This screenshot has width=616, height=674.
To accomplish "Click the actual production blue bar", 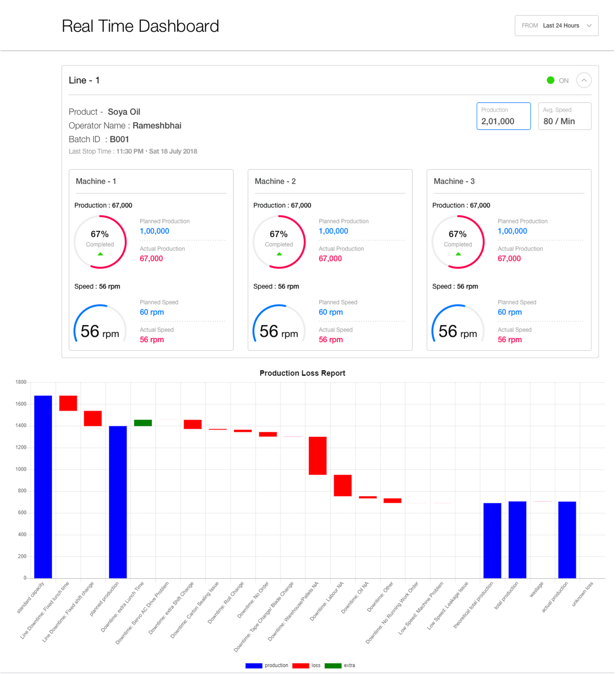I will point(567,540).
